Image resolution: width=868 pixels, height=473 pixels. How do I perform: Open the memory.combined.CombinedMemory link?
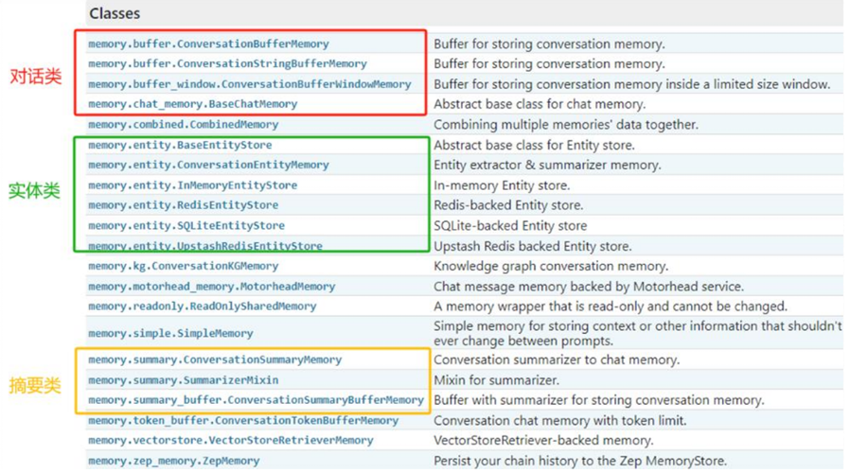[x=183, y=125]
